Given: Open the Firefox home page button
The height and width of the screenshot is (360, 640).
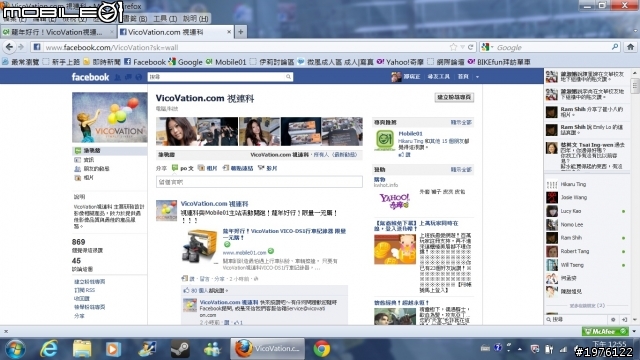Looking at the screenshot, I should [630, 47].
